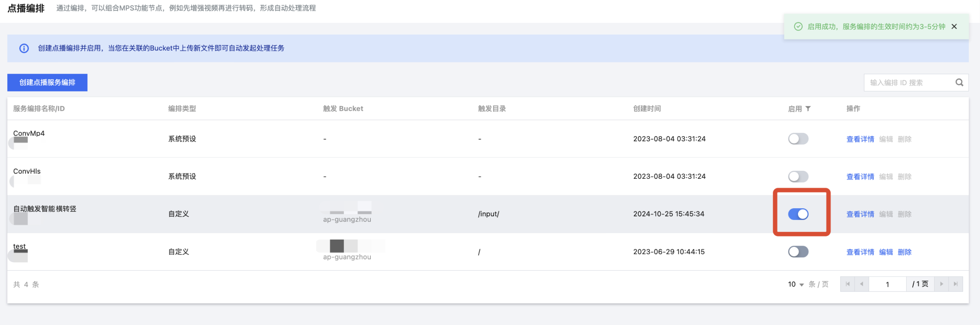Open 查看详情 for ConvHls
The height and width of the screenshot is (325, 980).
pyautogui.click(x=860, y=177)
